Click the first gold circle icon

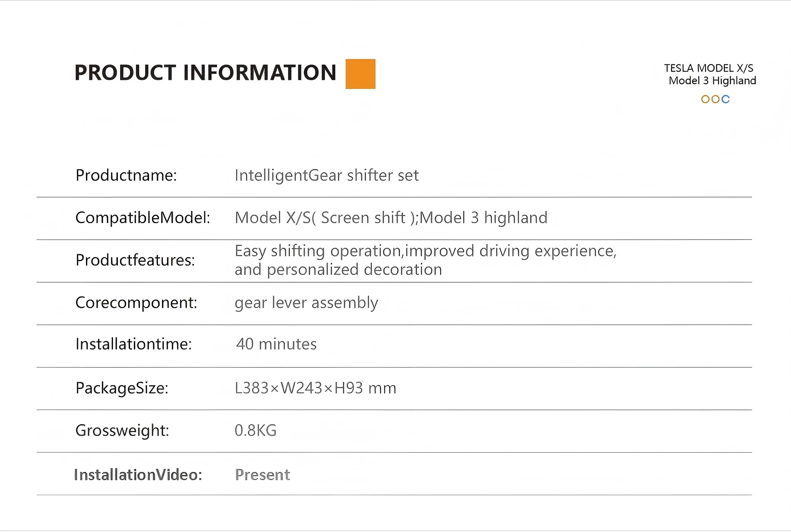click(x=705, y=99)
